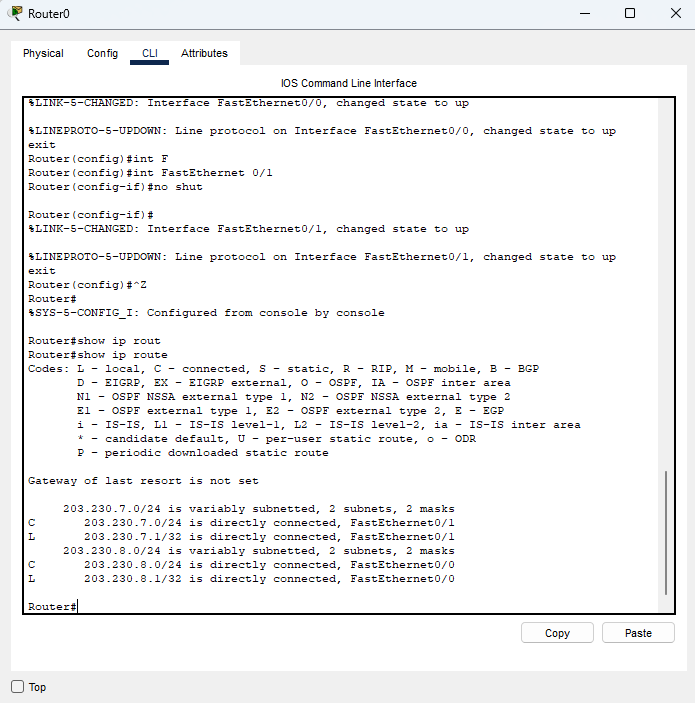
Task: Click the route entry 203.230.8.1/32
Action: 241,579
